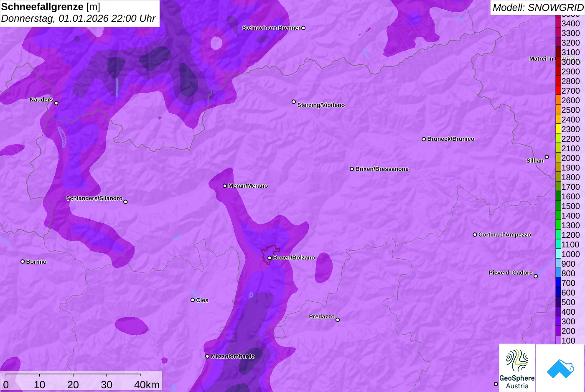Image resolution: width=585 pixels, height=392 pixels.
Task: Click the Sillian location marker
Action: tap(547, 157)
